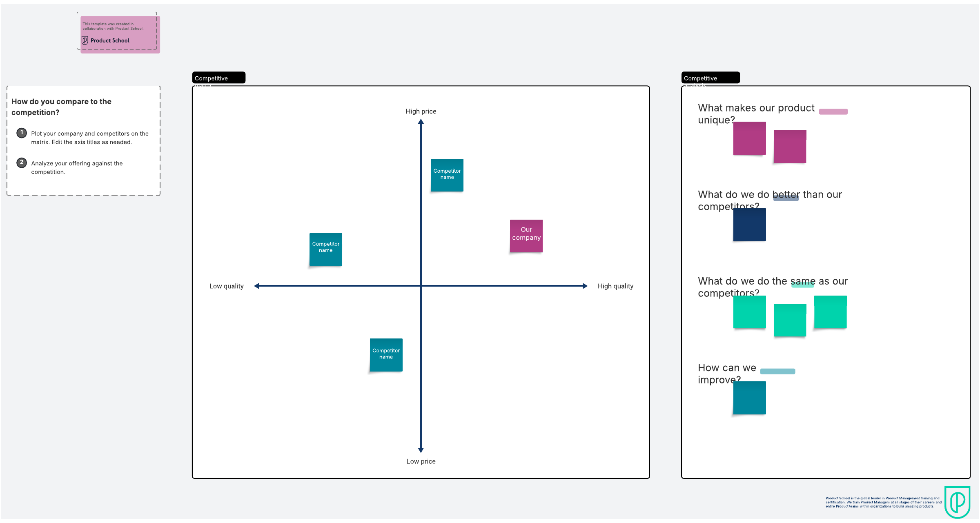Select the navy blue sticky note

[749, 225]
